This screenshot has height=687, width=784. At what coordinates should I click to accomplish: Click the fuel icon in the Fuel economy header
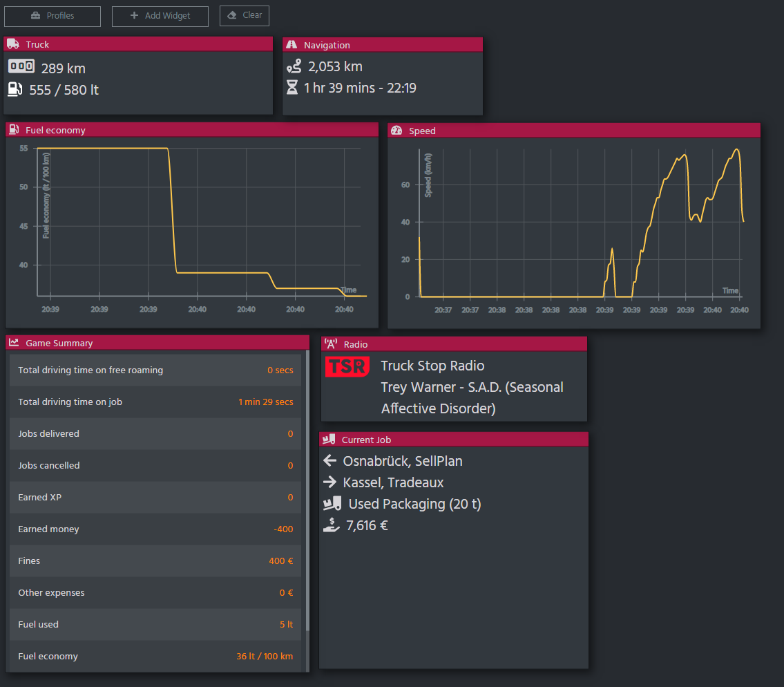15,130
